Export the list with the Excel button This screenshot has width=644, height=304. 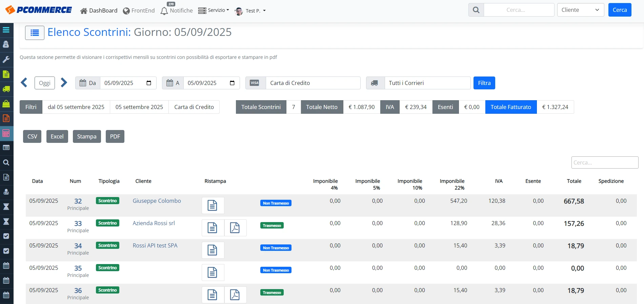(x=57, y=136)
